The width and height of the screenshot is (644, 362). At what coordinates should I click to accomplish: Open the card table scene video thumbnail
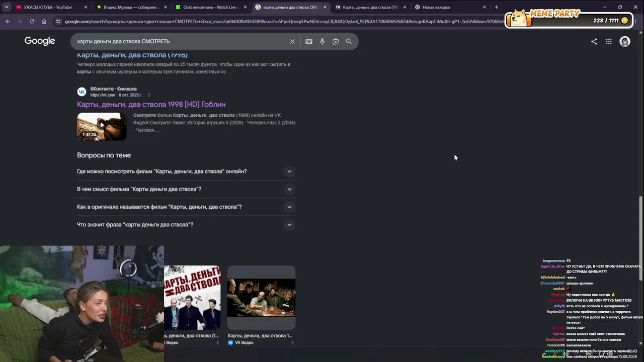click(x=261, y=298)
